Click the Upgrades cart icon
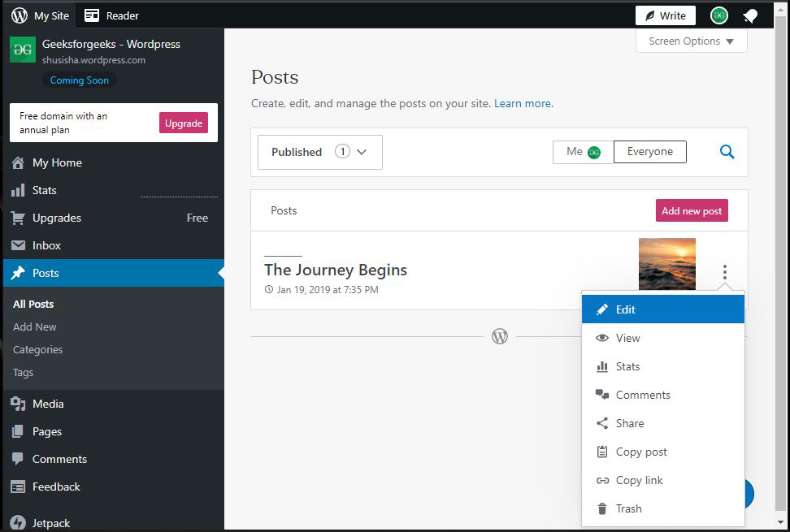 click(18, 218)
